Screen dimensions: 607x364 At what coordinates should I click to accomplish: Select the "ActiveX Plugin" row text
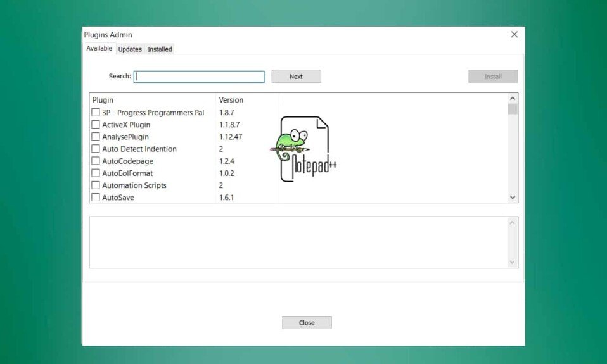(x=126, y=125)
